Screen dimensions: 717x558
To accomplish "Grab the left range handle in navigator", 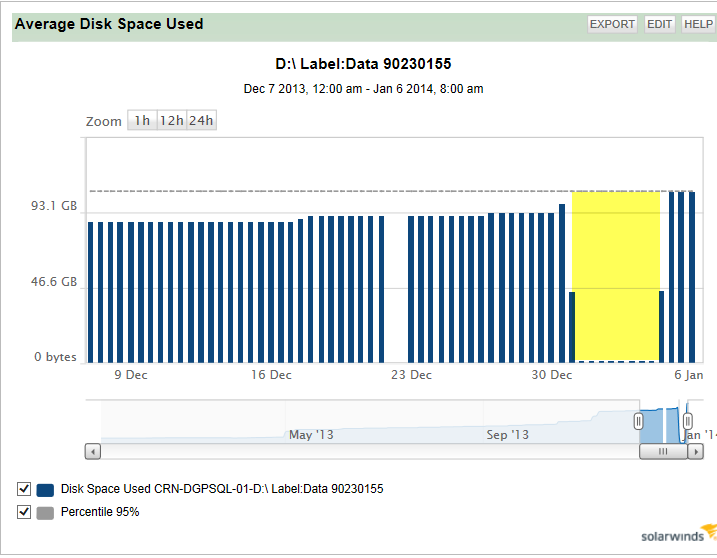I will click(x=639, y=421).
